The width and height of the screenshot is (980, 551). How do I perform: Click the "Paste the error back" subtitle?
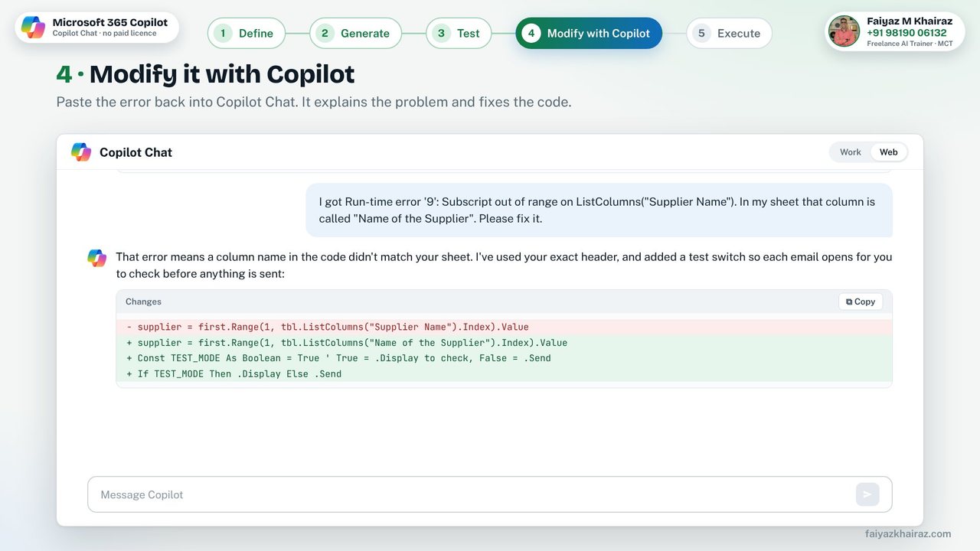[x=314, y=102]
